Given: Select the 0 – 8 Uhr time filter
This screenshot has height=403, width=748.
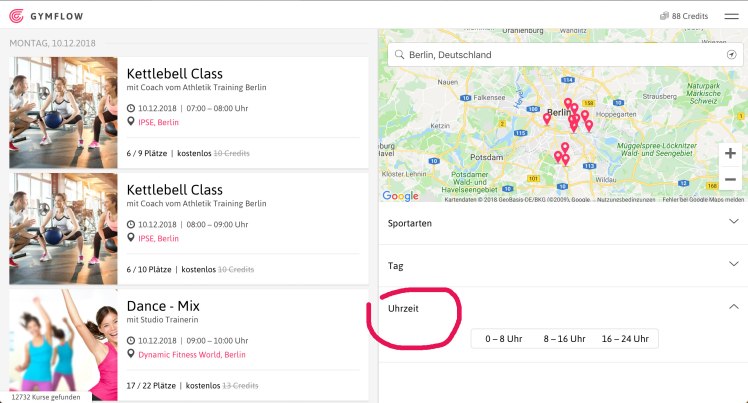Looking at the screenshot, I should 504,339.
